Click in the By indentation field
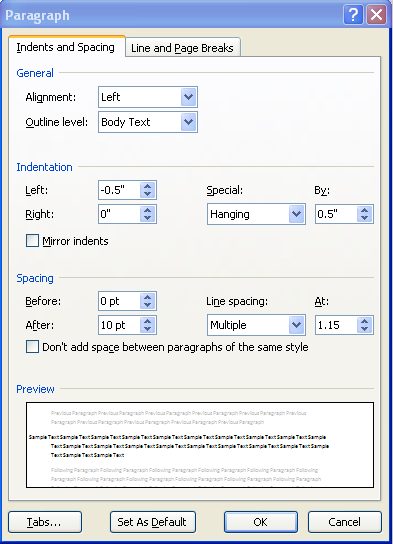Screen dimensions: 393x544 point(336,214)
